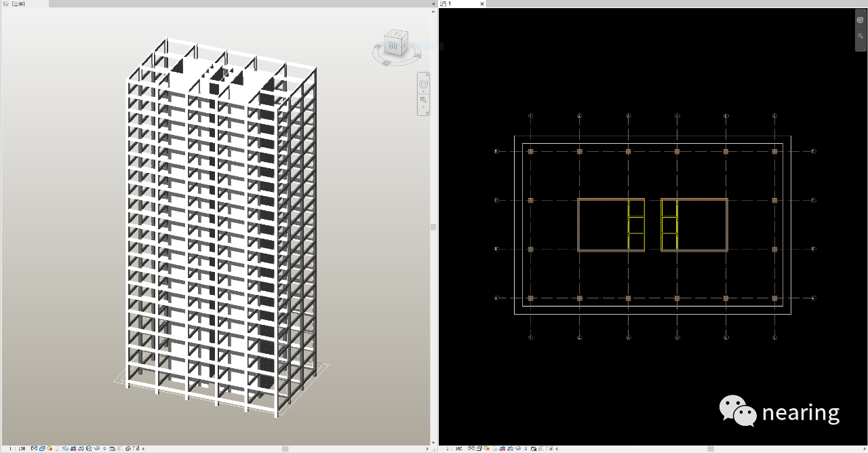Toggle shadows in plan view 1 control bar
This screenshot has height=453, width=868.
[x=494, y=448]
